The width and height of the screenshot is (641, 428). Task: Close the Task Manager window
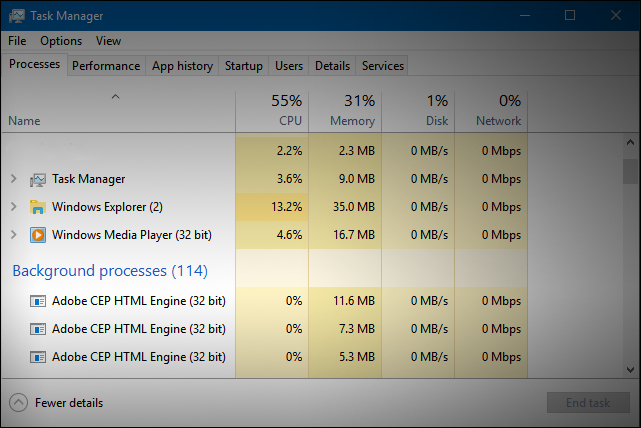pos(616,16)
